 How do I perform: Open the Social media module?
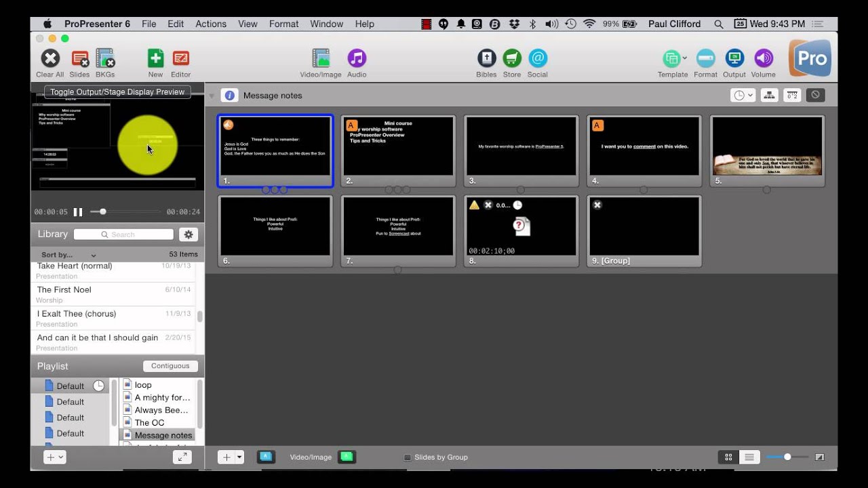(x=538, y=58)
